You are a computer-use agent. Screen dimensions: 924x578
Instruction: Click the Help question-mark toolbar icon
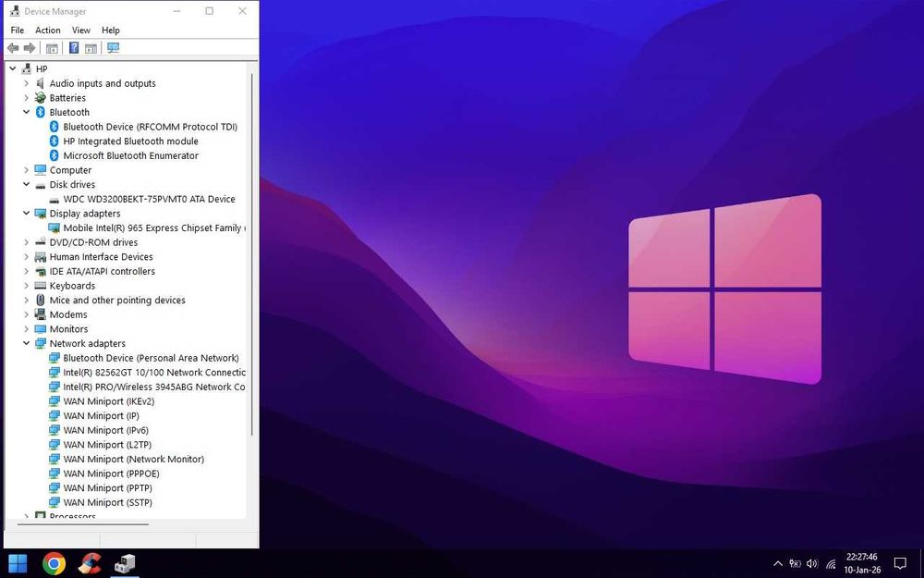point(74,48)
